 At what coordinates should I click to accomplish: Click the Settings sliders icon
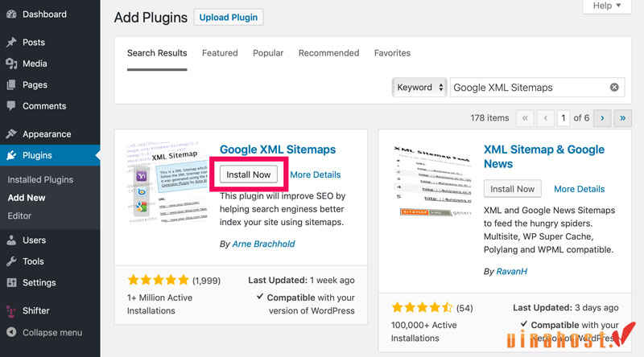[x=11, y=283]
